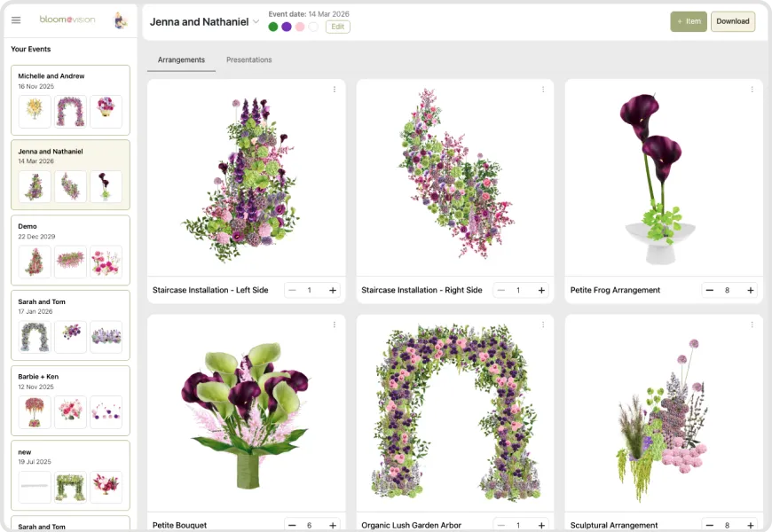Decrease quantity of Petite Frog Arrangement

(x=710, y=290)
